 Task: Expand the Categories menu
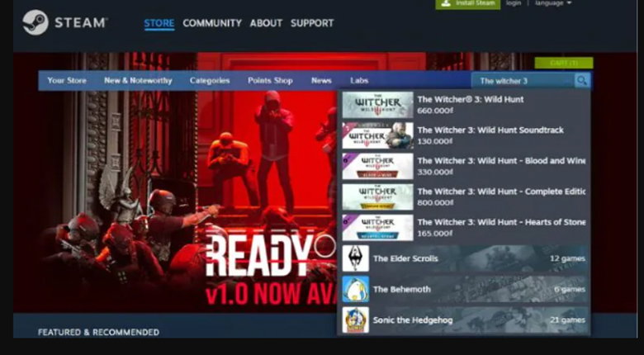210,81
